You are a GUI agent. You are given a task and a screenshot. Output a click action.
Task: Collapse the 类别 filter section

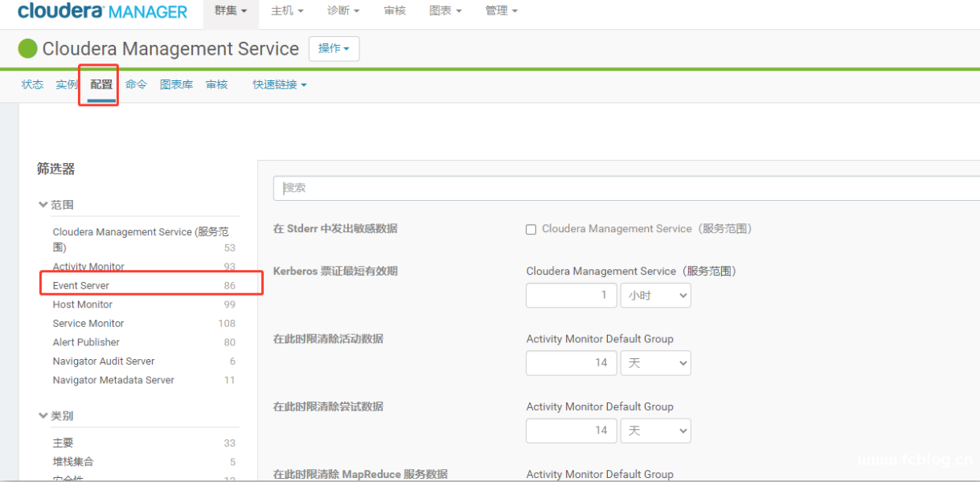[x=55, y=416]
